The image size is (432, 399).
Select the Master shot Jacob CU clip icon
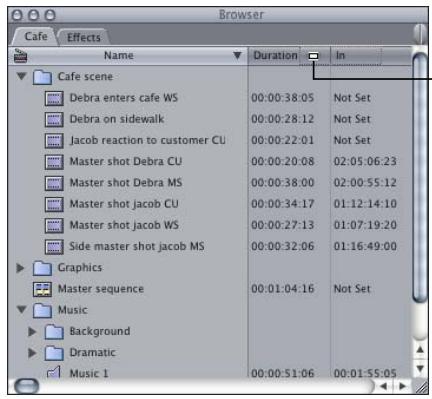[54, 204]
